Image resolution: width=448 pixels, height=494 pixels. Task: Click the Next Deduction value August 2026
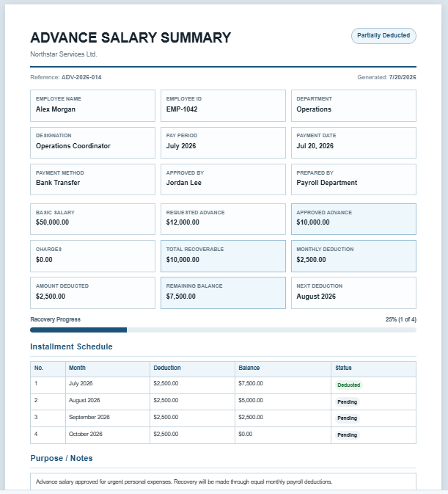coord(316,297)
